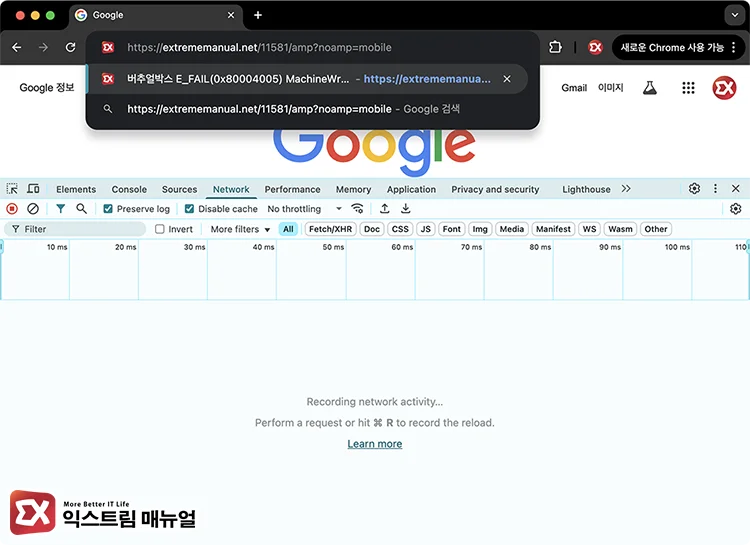The image size is (750, 545).
Task: Toggle the device toolbar icon
Action: [x=33, y=189]
